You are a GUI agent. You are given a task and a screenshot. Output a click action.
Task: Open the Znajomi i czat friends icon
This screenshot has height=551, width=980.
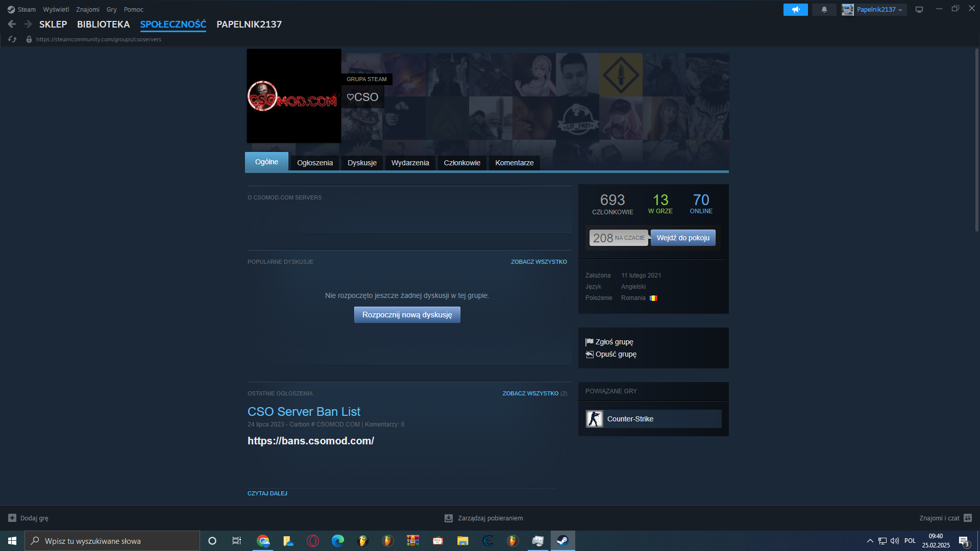[967, 518]
